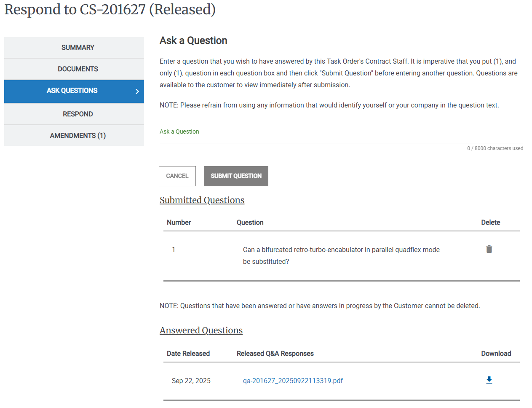Click the Question column header
Viewport: 532px width, 408px height.
250,223
